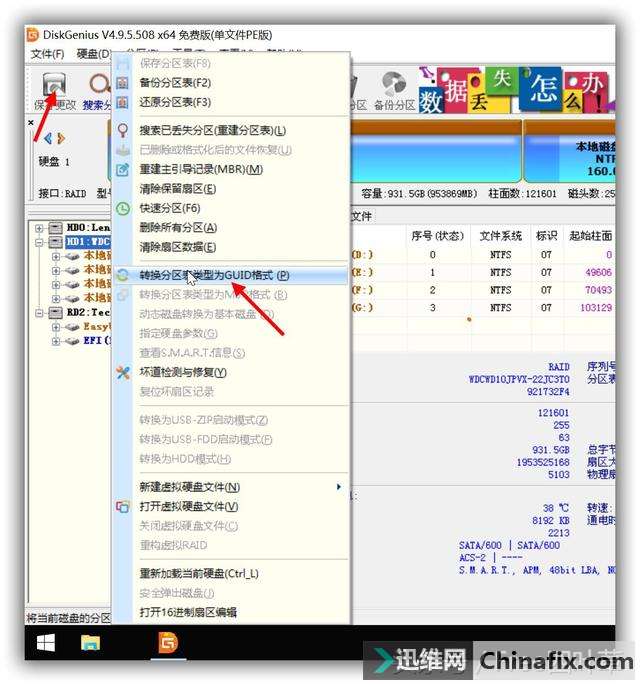Open File Explorer from taskbar

coord(90,643)
